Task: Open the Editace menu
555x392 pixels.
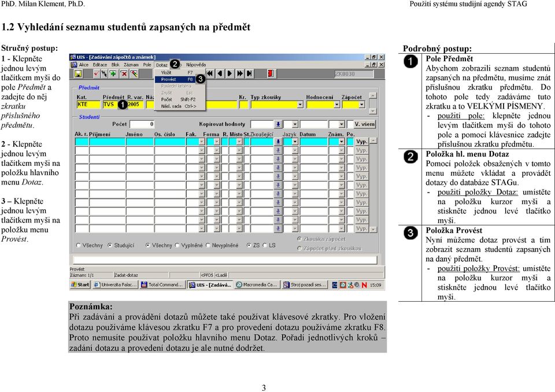Action: [100, 65]
